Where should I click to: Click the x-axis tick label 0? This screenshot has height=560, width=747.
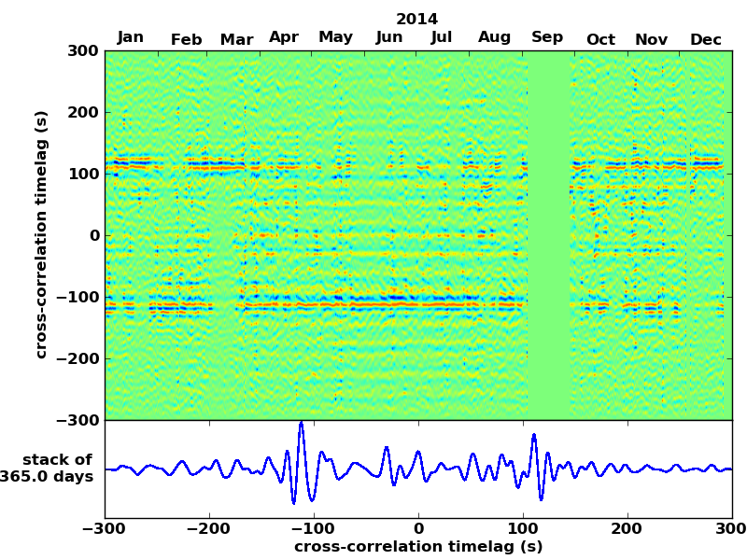click(x=418, y=529)
